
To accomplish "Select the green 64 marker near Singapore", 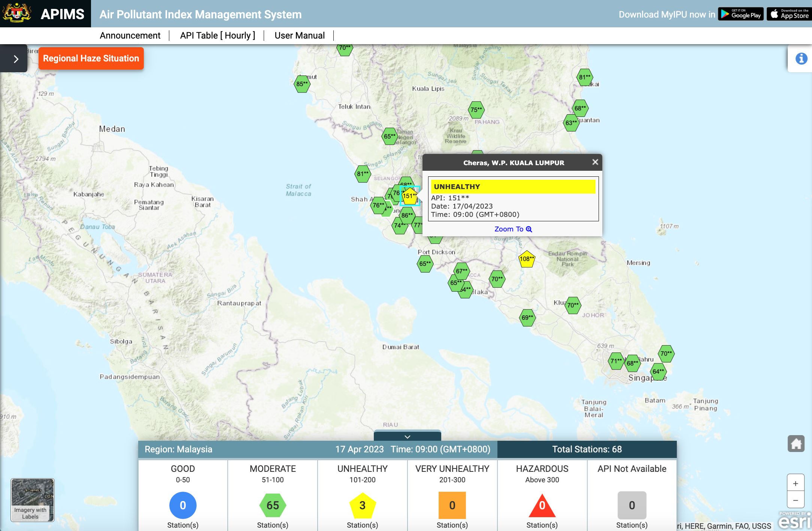I will coord(658,372).
